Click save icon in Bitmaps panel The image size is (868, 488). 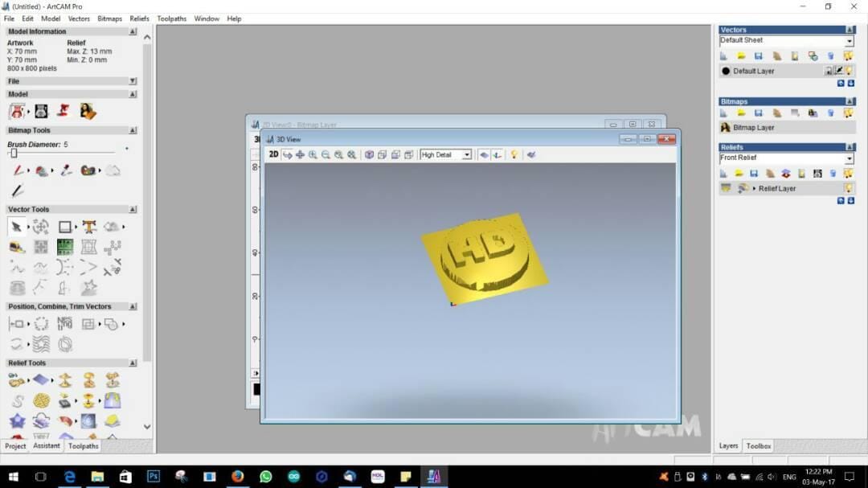pos(759,113)
